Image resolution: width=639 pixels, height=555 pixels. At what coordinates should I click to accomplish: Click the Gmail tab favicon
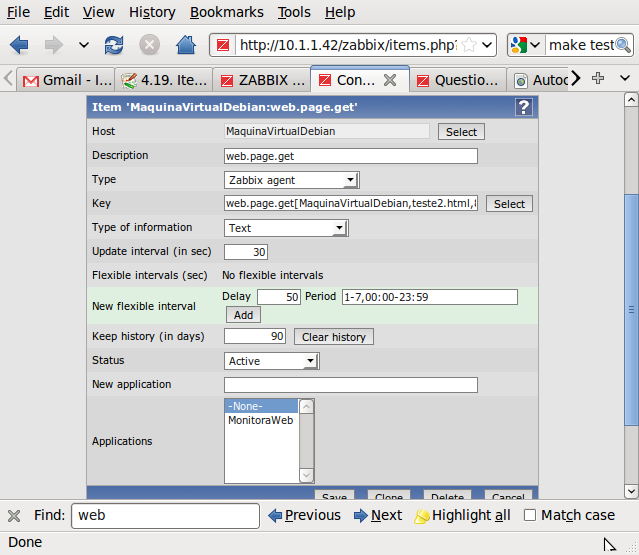click(31, 81)
